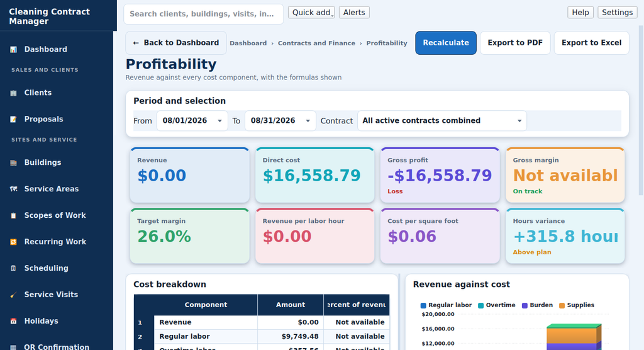
Task: Toggle the Burden legend series
Action: [x=537, y=305]
